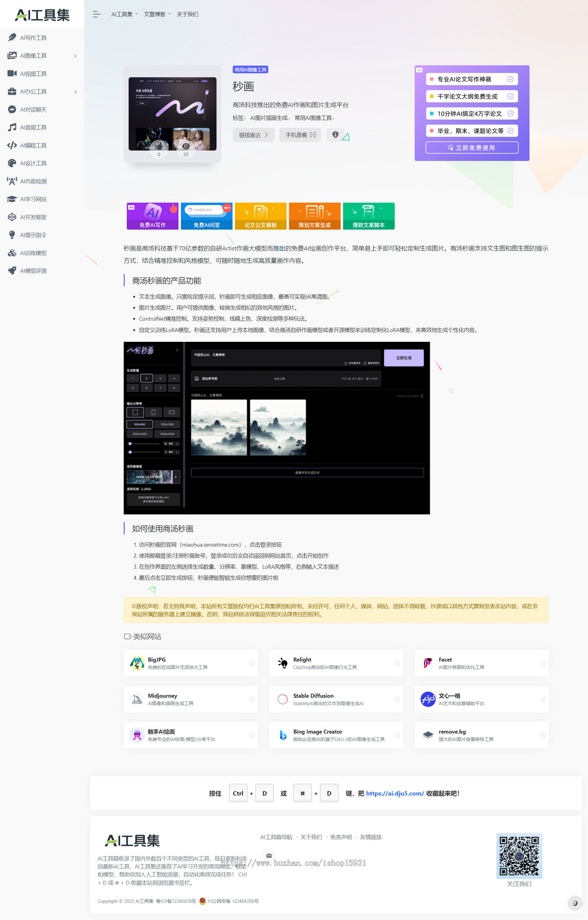The width and height of the screenshot is (588, 920).
Task: Click the 关注我们 QR code image
Action: click(519, 856)
